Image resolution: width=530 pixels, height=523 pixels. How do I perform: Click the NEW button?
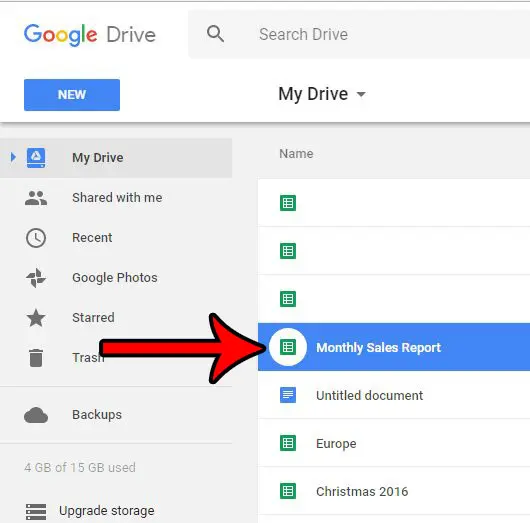click(72, 95)
